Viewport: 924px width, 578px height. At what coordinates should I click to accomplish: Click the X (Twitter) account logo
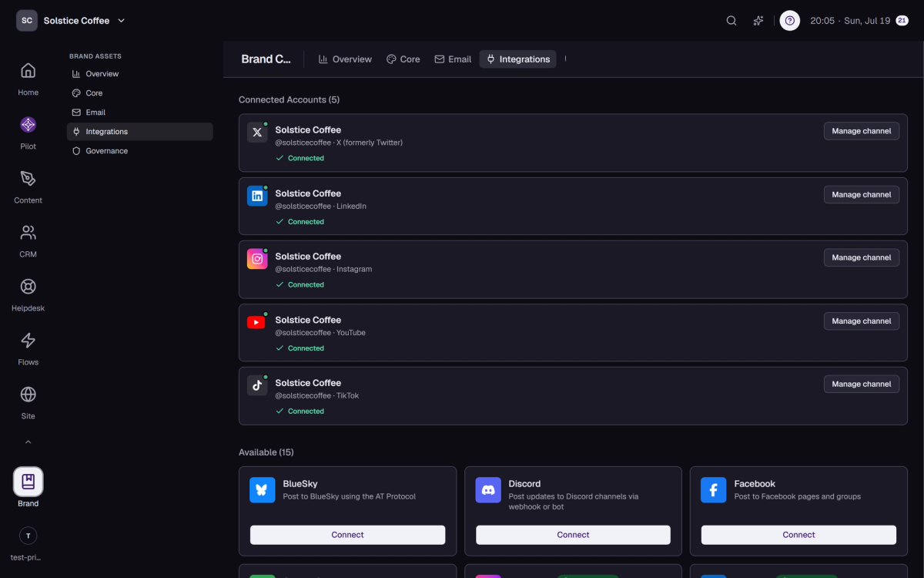point(257,133)
